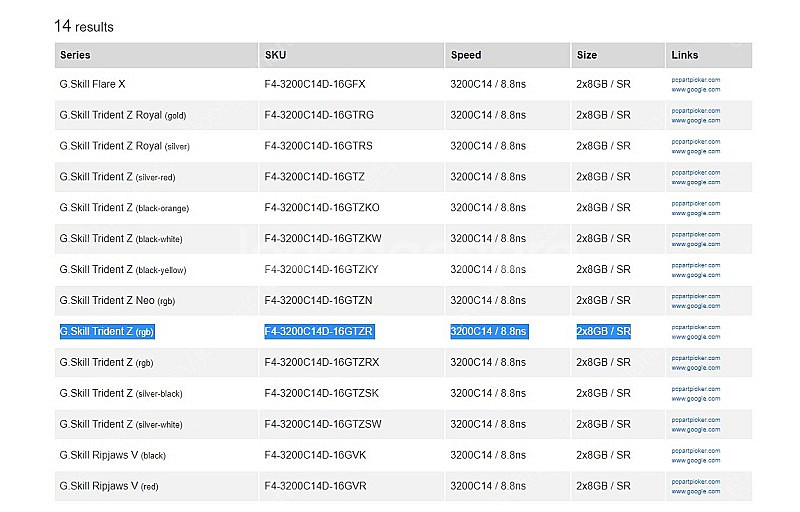Click SKU 'F4-3200C14D-16GTZ' in silver-red row
This screenshot has width=800, height=512.
(315, 177)
